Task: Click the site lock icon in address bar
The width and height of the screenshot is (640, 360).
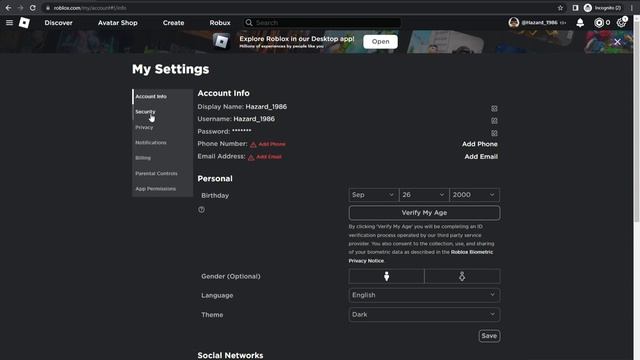Action: pos(48,8)
